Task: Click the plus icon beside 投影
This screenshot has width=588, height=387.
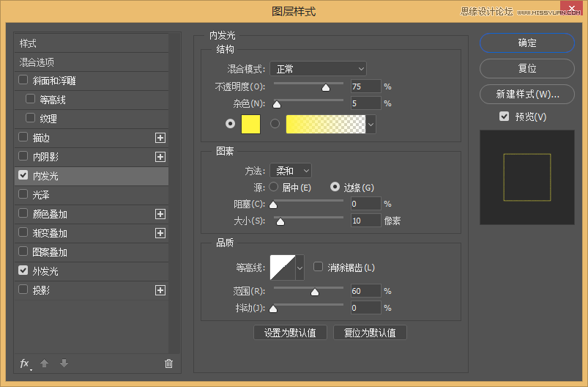Action: click(160, 290)
